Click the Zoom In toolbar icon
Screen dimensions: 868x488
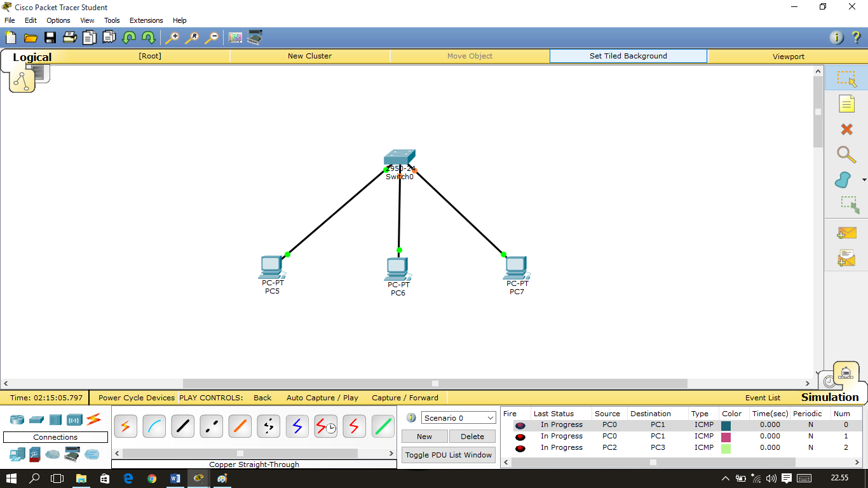(x=173, y=38)
